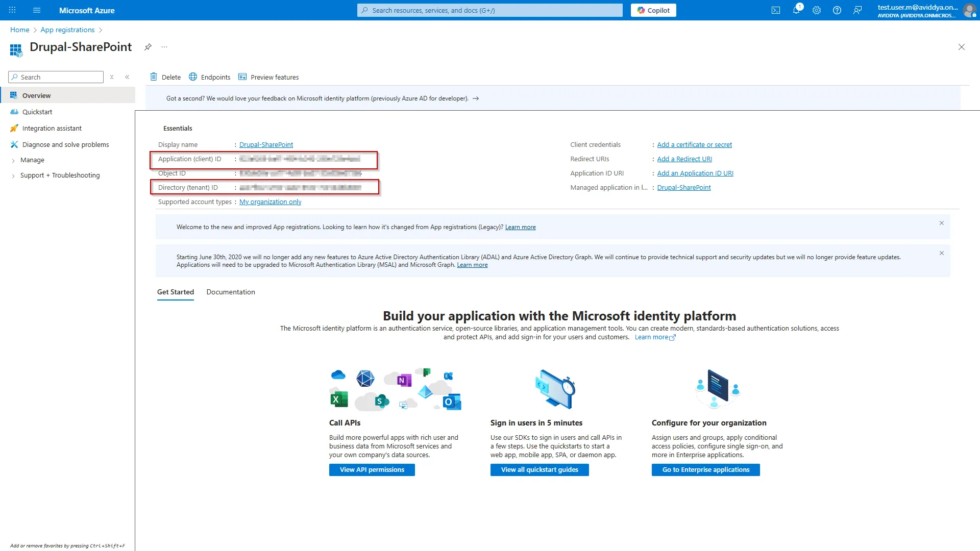The height and width of the screenshot is (551, 980).
Task: Click Go to Enterprise applications button
Action: pos(706,470)
